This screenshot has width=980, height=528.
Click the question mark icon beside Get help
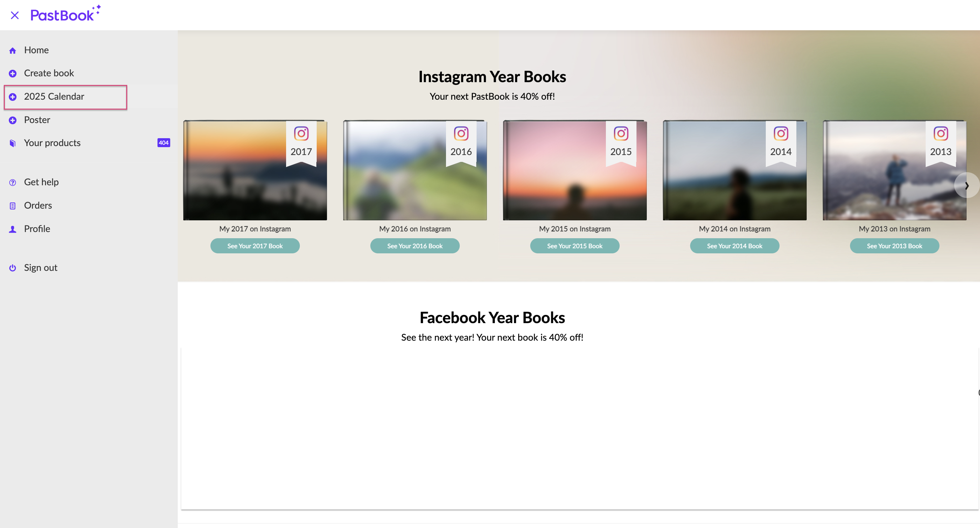click(13, 183)
